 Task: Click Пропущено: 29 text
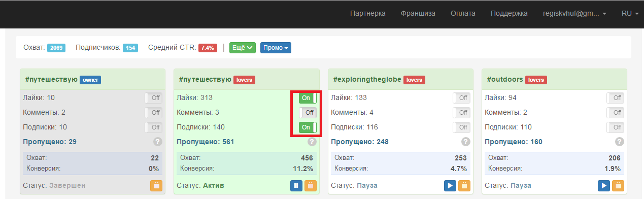point(50,142)
